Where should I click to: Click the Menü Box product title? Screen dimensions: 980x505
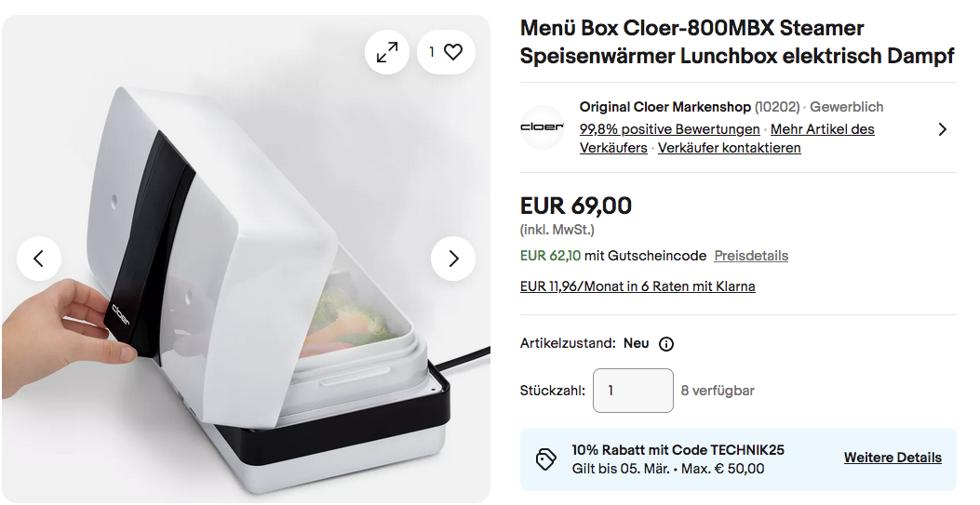(x=737, y=42)
